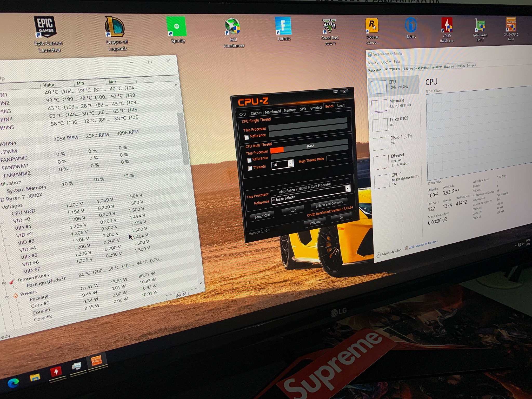
Task: Click the Menos detalhes chevron icon
Action: [378, 255]
